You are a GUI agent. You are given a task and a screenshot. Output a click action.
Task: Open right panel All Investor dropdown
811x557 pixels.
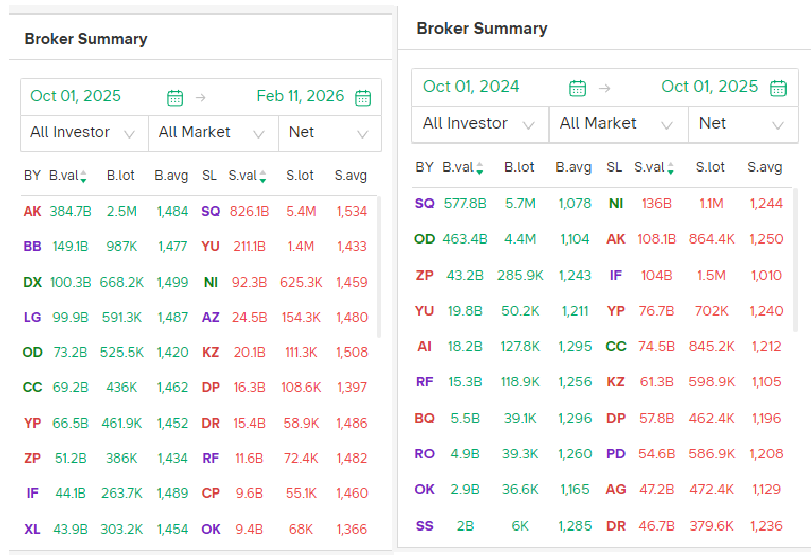click(479, 124)
